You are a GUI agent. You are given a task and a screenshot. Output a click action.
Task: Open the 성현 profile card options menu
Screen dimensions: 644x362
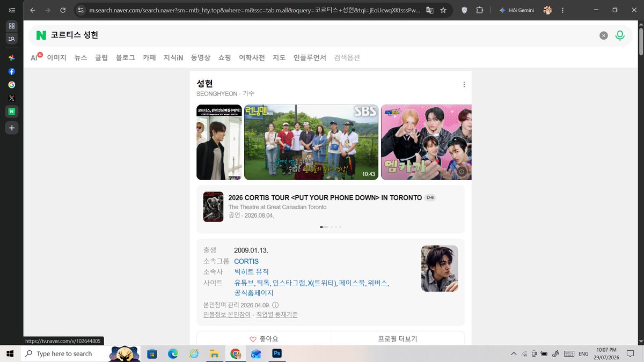coord(464,84)
